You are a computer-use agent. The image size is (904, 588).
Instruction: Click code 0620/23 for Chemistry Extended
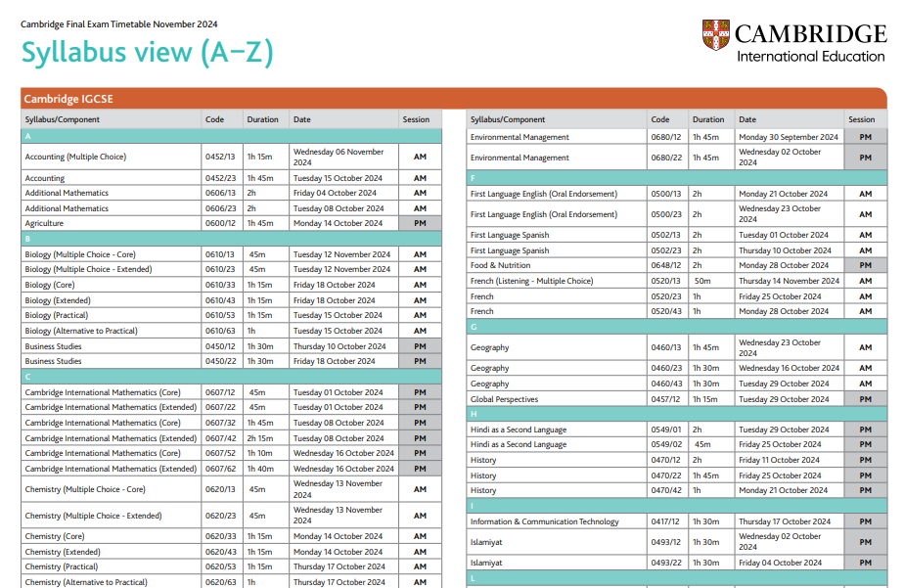point(220,516)
